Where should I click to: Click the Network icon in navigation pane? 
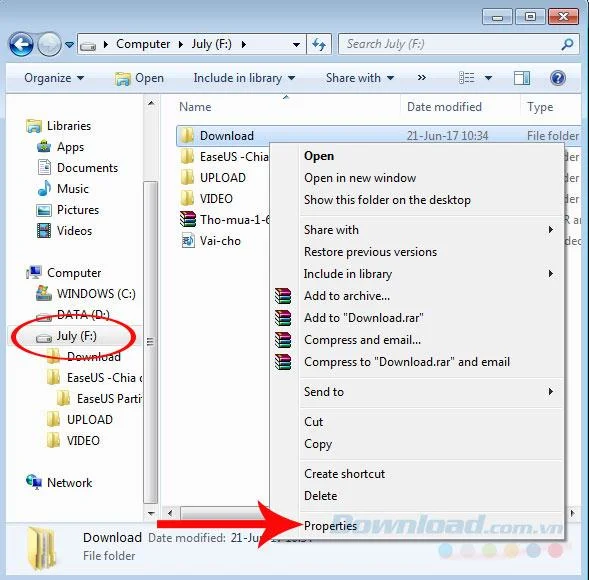34,482
